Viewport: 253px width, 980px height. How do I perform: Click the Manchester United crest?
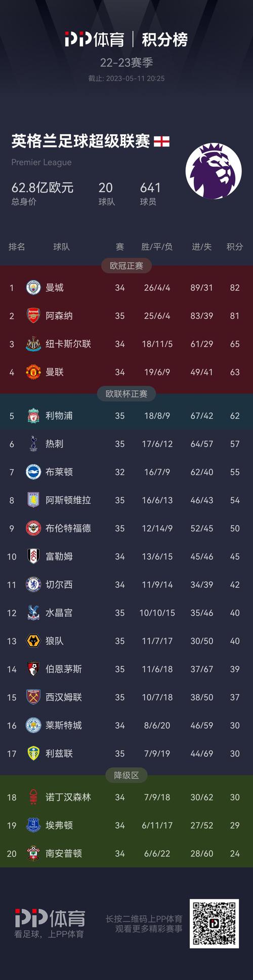[x=33, y=372]
